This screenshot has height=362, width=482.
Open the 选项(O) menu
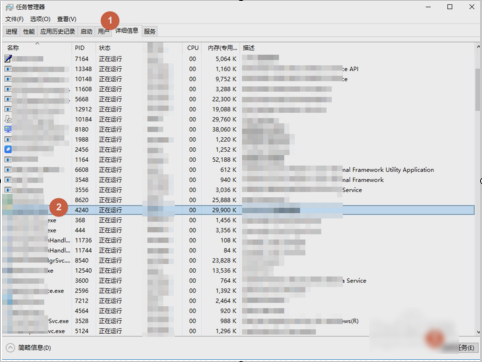coord(40,19)
